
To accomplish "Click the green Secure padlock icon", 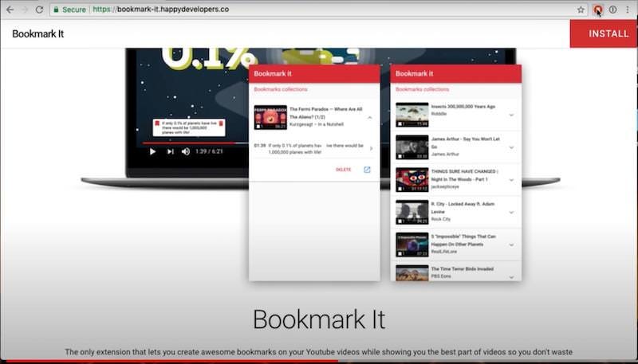I will pos(56,10).
